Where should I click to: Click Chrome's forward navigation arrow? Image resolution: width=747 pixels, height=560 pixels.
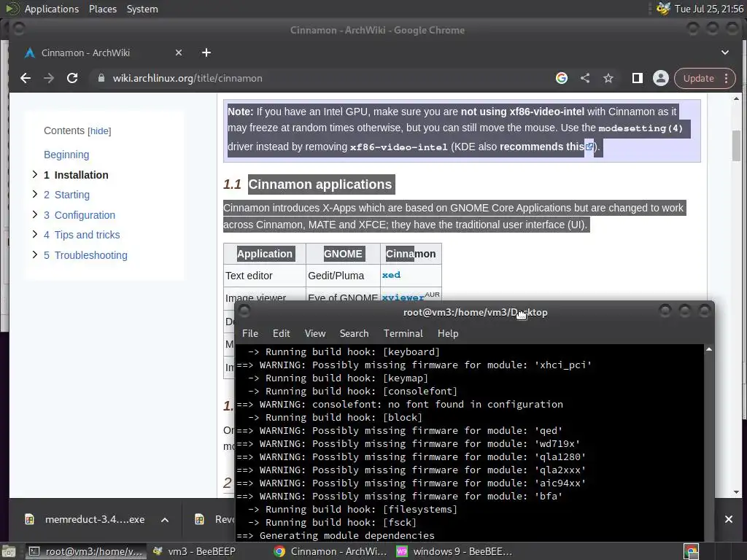(49, 78)
